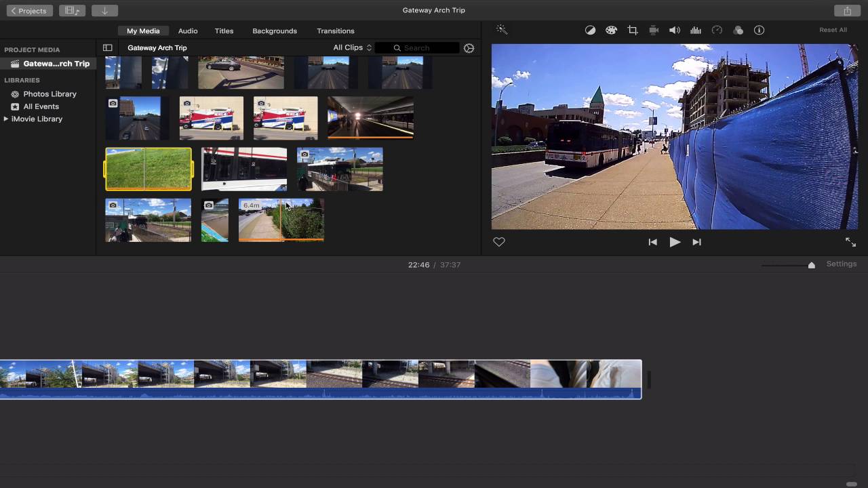Open noise reduction and equalizer
This screenshot has width=868, height=488.
pos(696,30)
